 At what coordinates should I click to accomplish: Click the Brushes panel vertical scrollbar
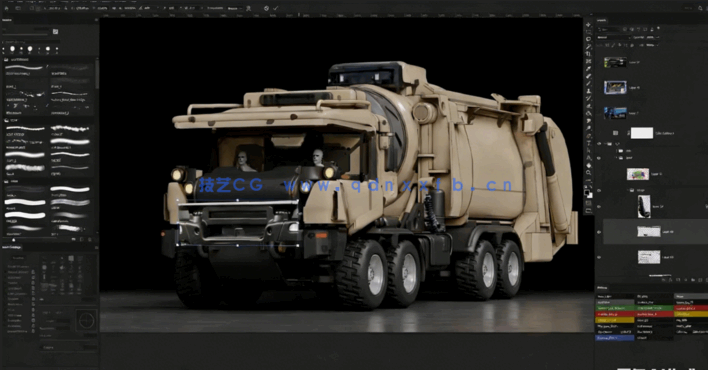pyautogui.click(x=97, y=75)
